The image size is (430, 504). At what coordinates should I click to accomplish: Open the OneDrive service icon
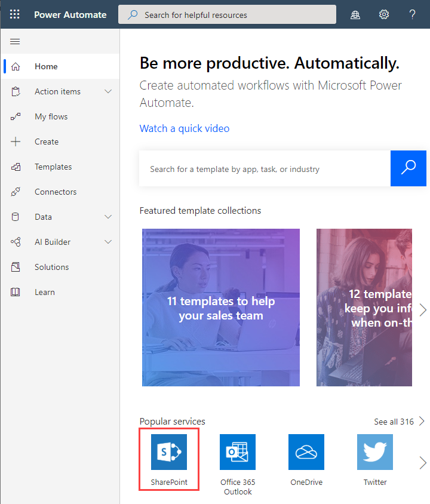[x=306, y=452]
